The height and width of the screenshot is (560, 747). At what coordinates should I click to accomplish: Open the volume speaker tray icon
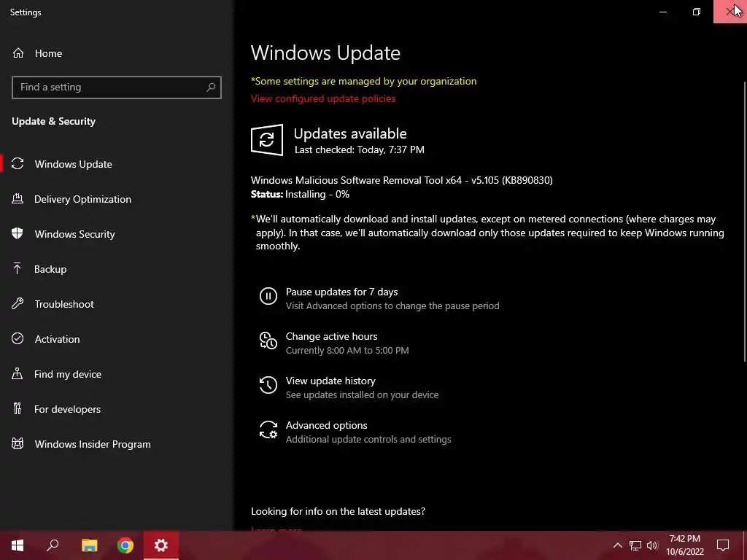tap(652, 545)
